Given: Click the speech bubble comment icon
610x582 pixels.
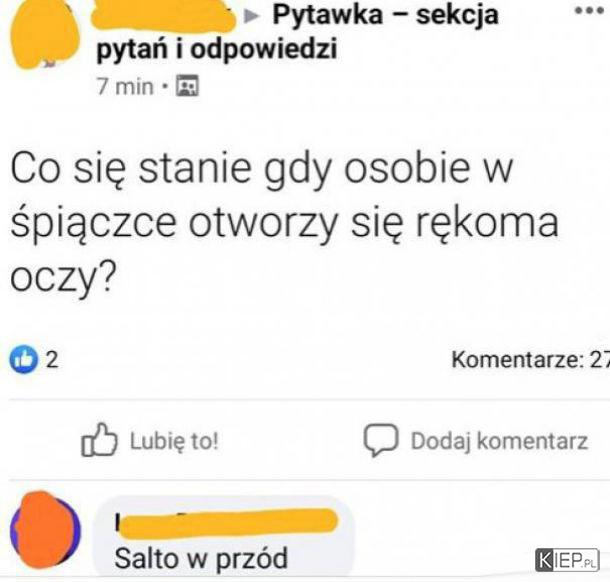Looking at the screenshot, I should point(381,440).
